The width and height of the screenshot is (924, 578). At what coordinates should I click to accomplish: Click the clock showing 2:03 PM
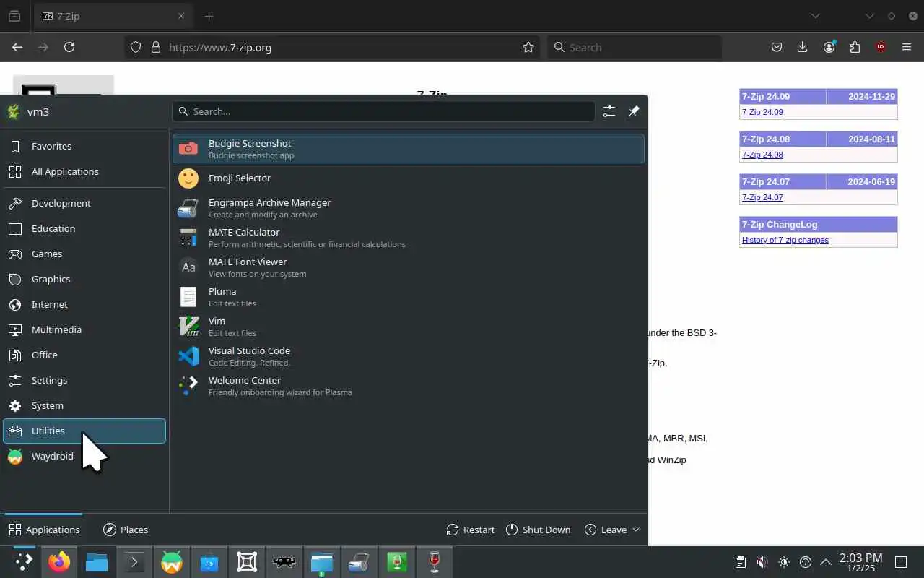pos(860,562)
